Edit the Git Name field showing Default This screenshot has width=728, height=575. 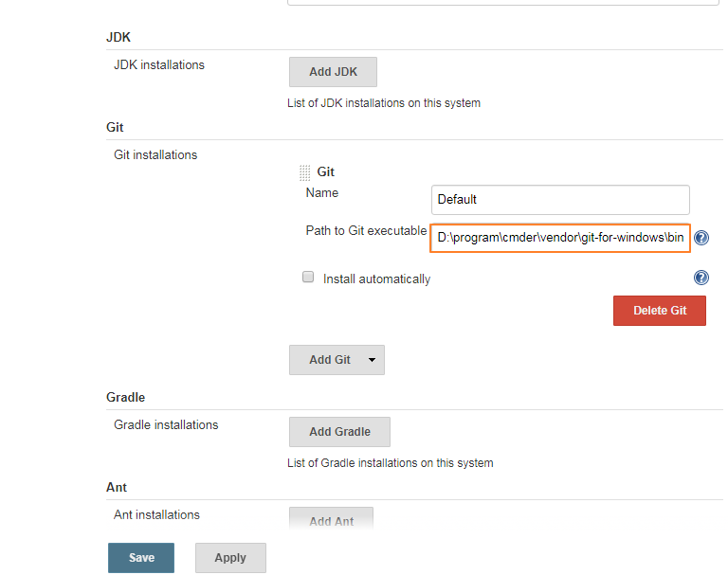click(560, 200)
